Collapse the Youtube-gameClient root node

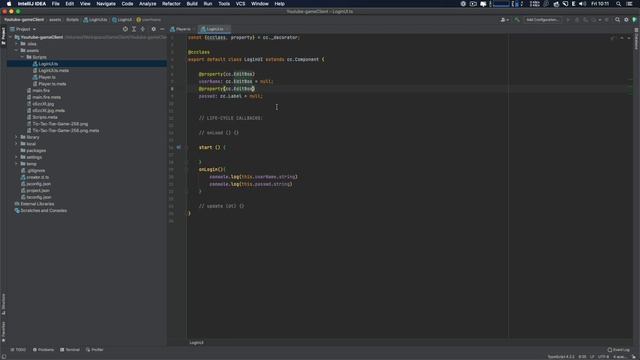[x=11, y=37]
